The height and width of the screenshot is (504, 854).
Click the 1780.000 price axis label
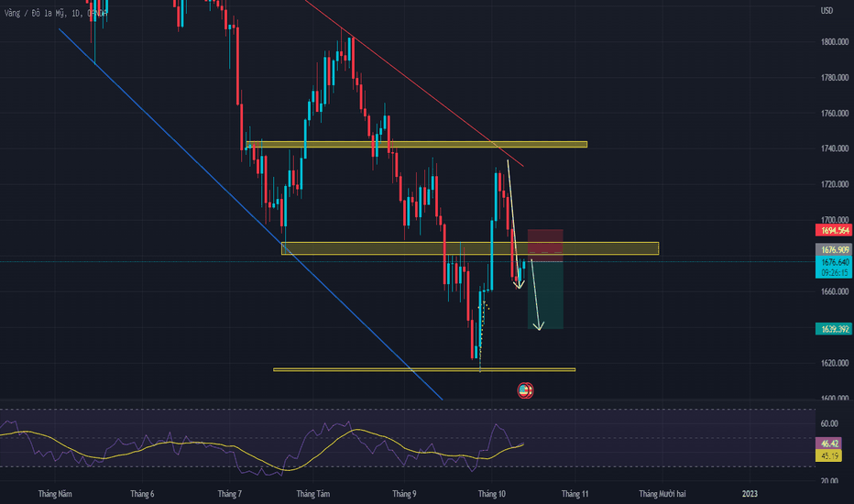click(x=835, y=78)
